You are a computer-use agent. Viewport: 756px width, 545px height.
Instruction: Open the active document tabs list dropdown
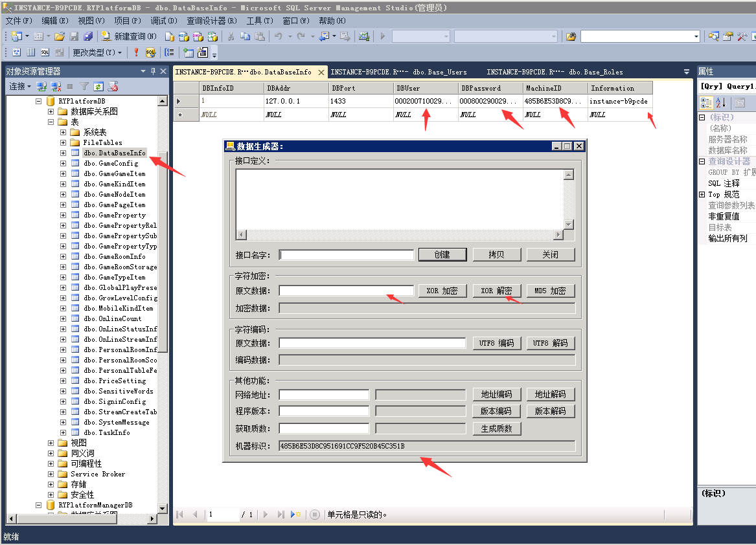[x=687, y=72]
